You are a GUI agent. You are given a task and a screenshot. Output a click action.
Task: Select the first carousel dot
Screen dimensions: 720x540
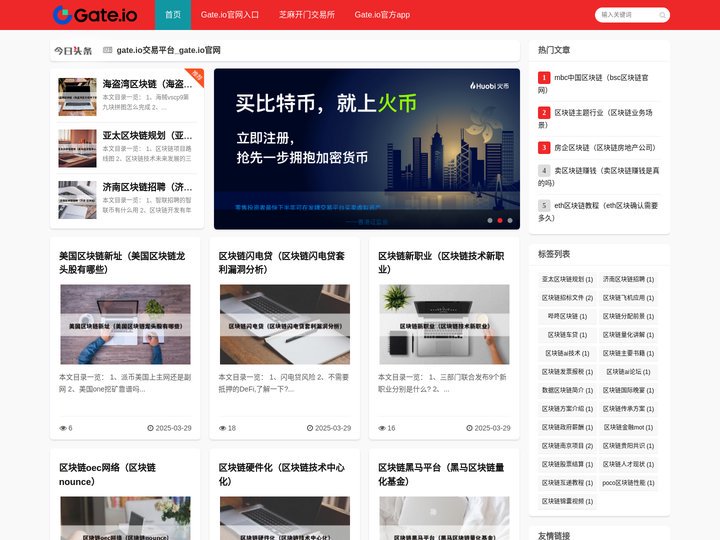click(x=490, y=220)
